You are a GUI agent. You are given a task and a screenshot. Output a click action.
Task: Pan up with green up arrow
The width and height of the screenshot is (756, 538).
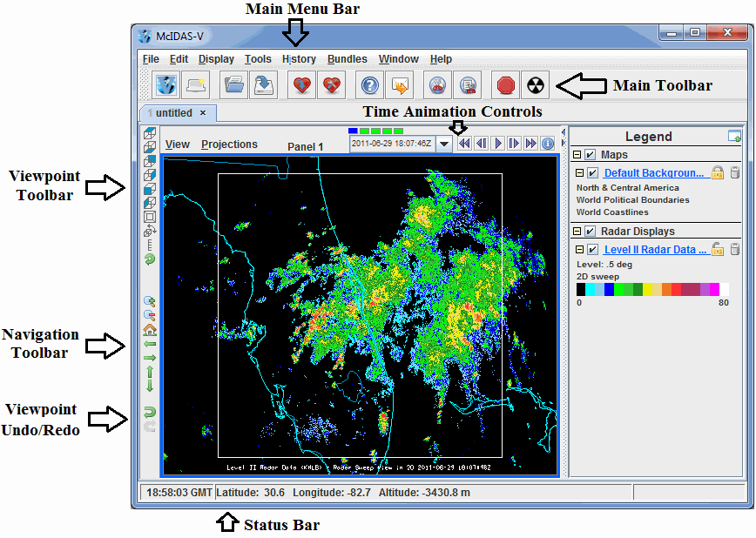point(150,372)
